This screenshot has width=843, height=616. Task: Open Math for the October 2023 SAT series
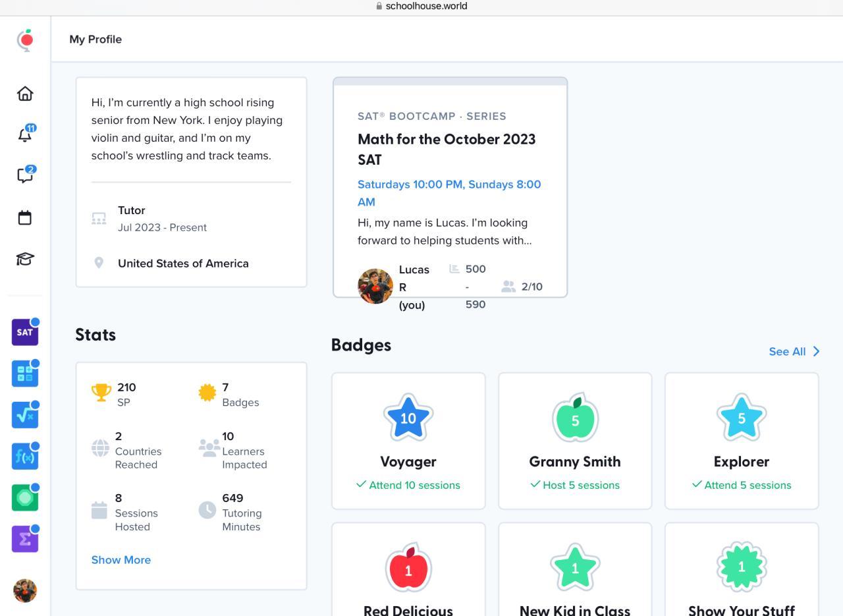tap(447, 149)
